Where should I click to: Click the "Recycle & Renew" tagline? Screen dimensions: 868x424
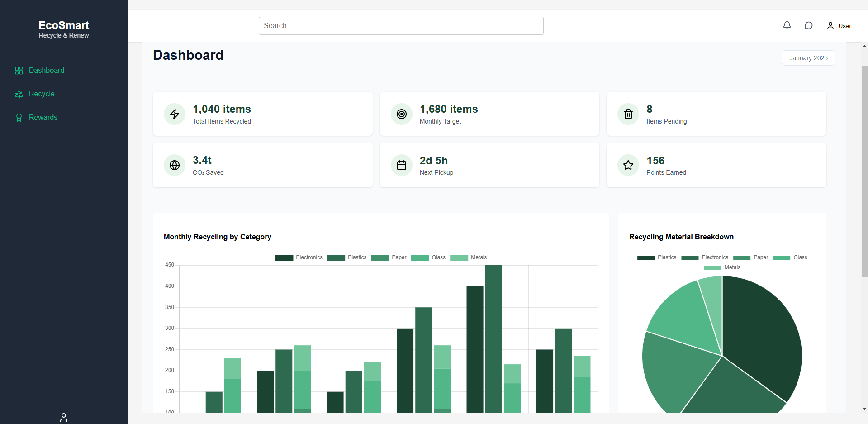tap(64, 35)
